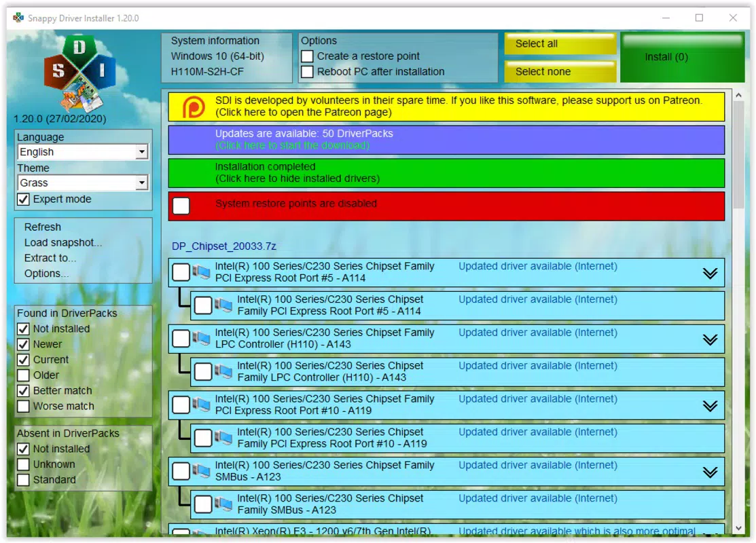Toggle Expert mode checkbox
Viewport: 756px width, 543px height.
click(x=23, y=200)
